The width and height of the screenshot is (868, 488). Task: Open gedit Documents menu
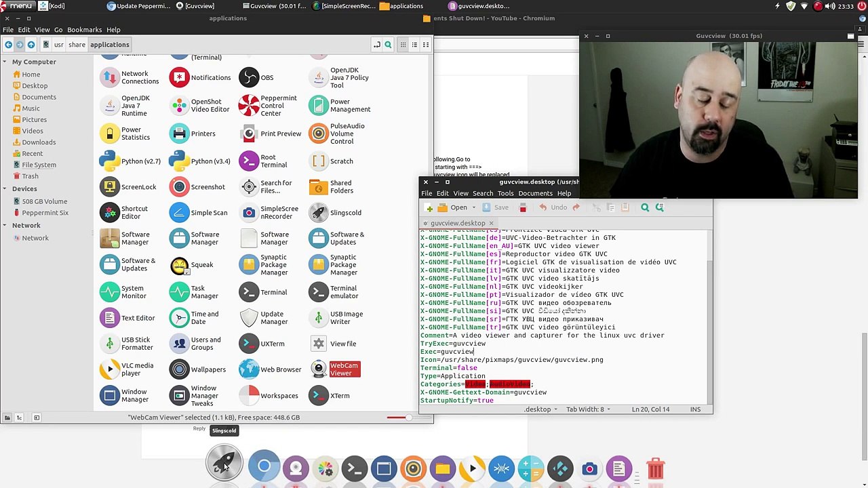535,193
